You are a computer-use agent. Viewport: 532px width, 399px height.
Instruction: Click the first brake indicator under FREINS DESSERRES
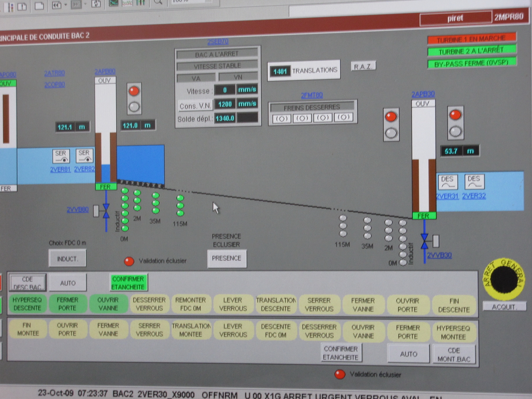pos(282,118)
